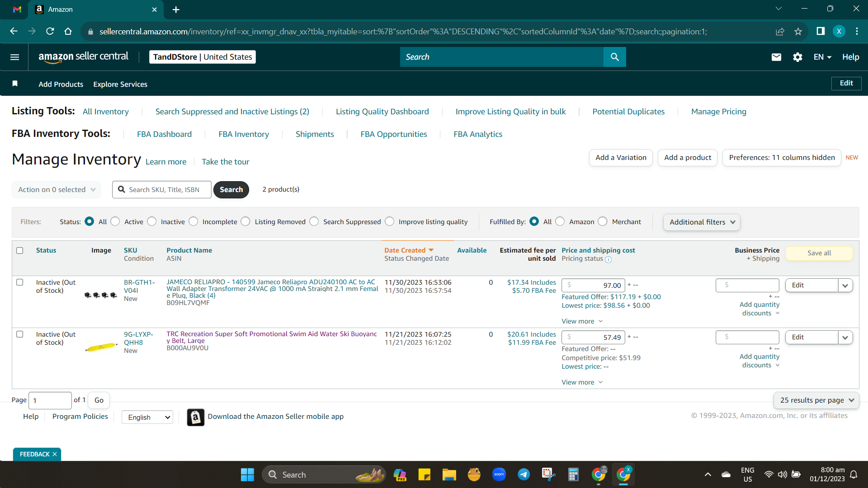Viewport: 868px width, 488px height.
Task: Open the Additional filters dropdown
Action: coord(702,222)
